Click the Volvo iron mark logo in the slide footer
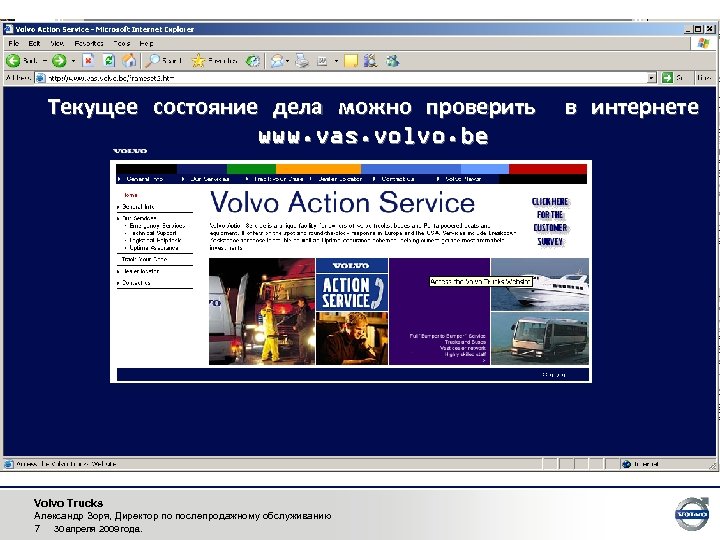This screenshot has height=540, width=720. (692, 514)
